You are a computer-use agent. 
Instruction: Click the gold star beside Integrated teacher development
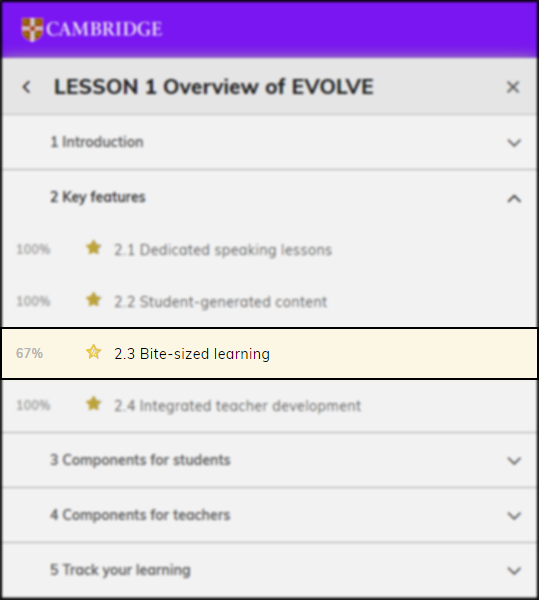point(93,404)
